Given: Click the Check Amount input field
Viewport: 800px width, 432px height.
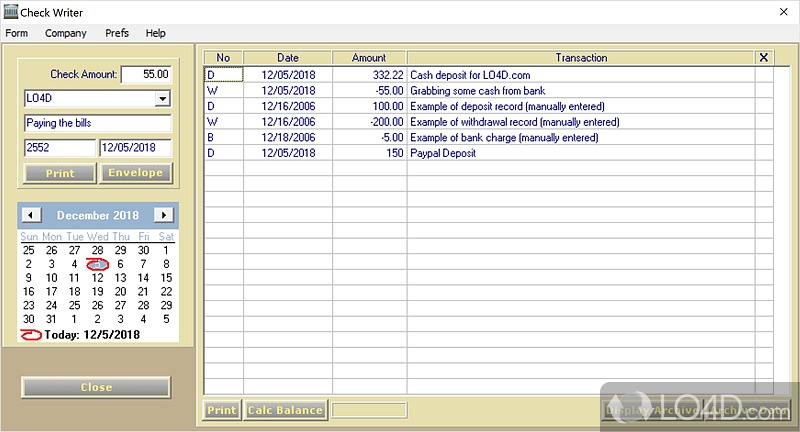Looking at the screenshot, I should [146, 75].
